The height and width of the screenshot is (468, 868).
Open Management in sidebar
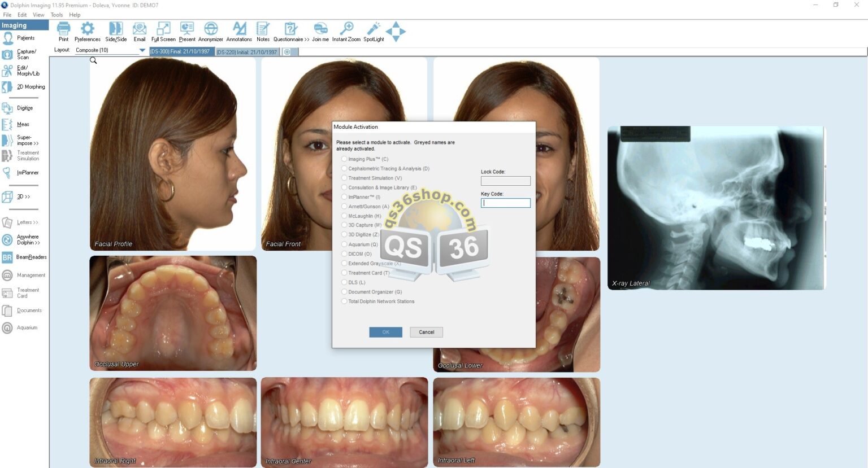point(24,275)
